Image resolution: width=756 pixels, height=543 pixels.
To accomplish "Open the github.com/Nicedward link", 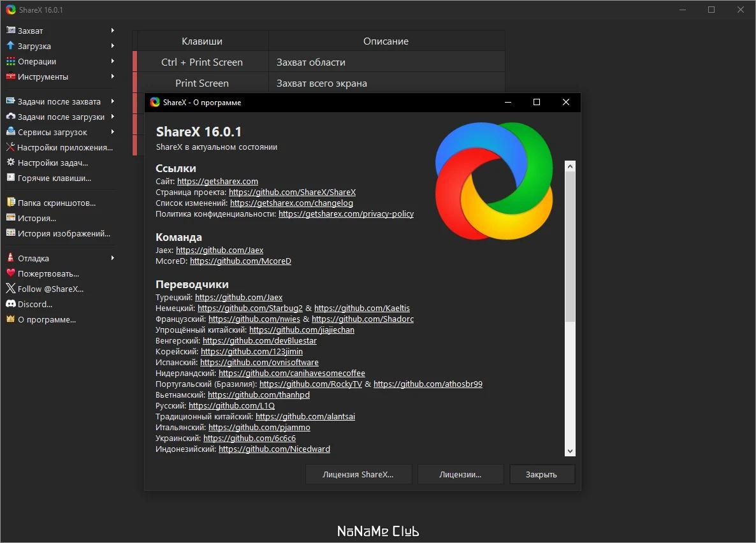I will tap(274, 449).
